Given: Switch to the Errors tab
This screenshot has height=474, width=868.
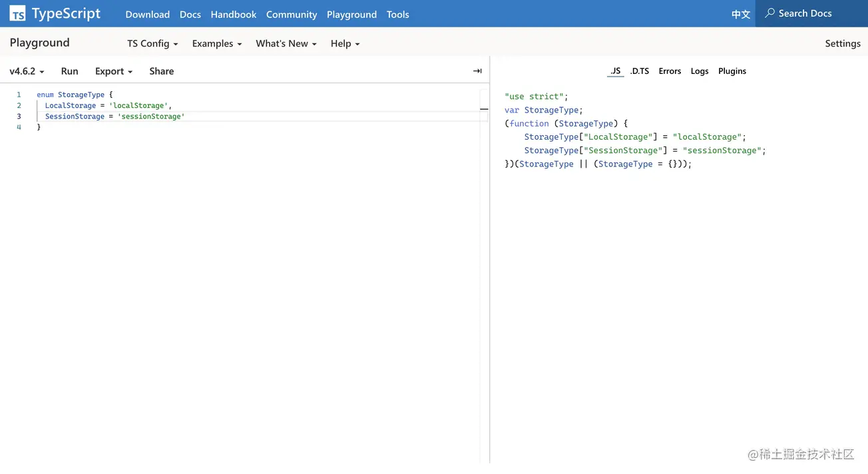Looking at the screenshot, I should click(670, 71).
